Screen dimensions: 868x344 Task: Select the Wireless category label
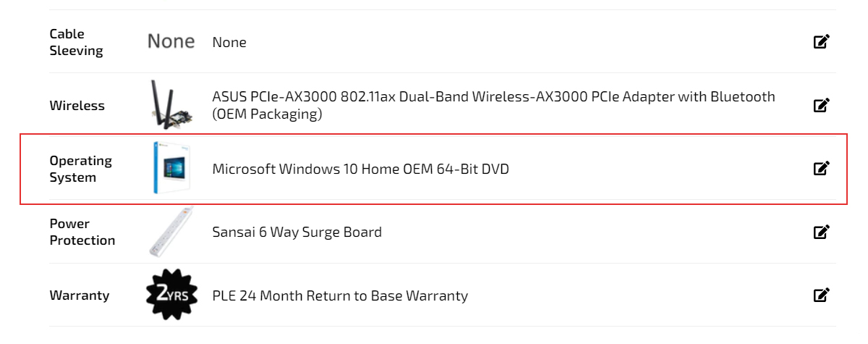[77, 106]
